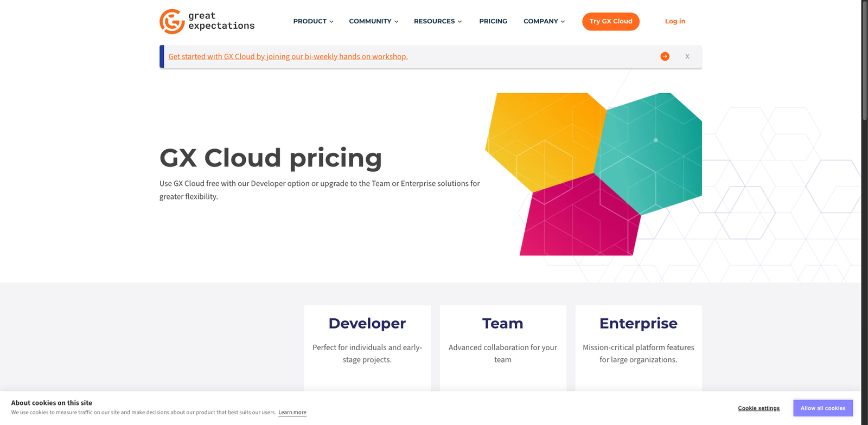Click the Enterprise plan heading
Image resolution: width=868 pixels, height=425 pixels.
pyautogui.click(x=639, y=323)
